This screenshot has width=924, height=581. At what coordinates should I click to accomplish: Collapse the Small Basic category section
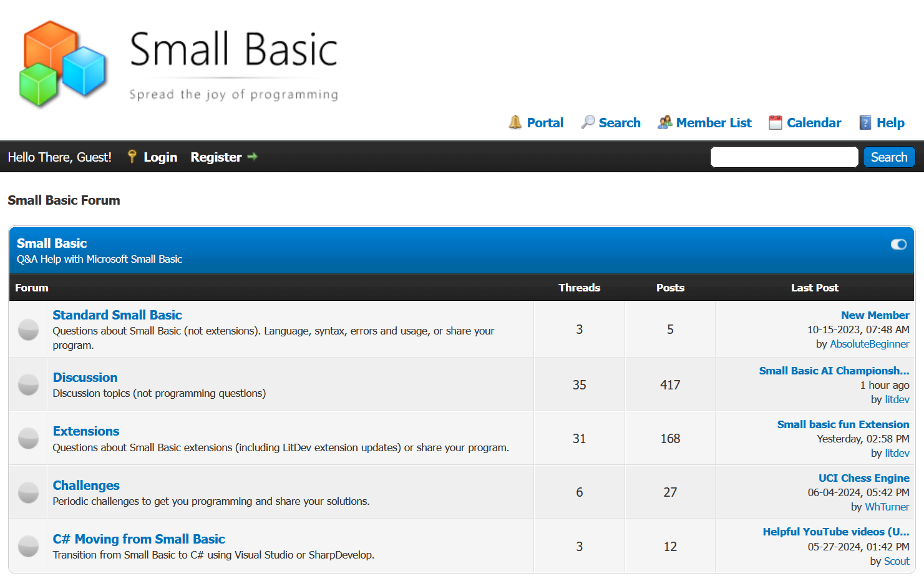tap(898, 244)
